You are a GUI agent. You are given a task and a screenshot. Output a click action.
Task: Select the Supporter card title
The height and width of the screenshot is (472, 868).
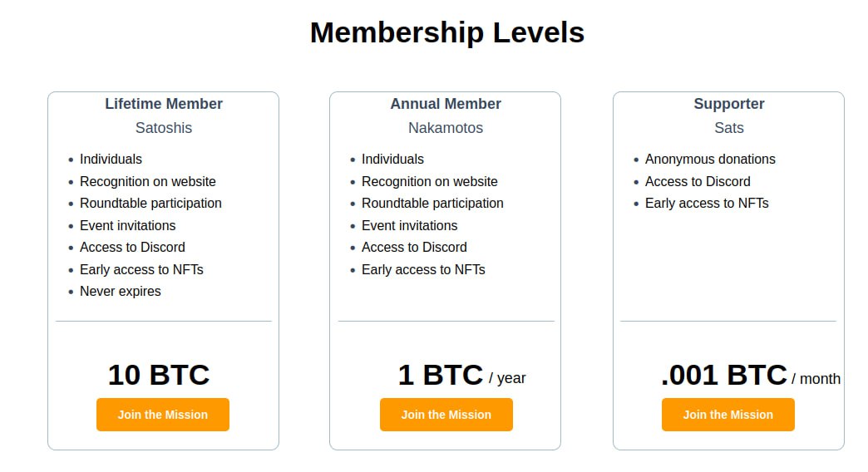pyautogui.click(x=729, y=105)
